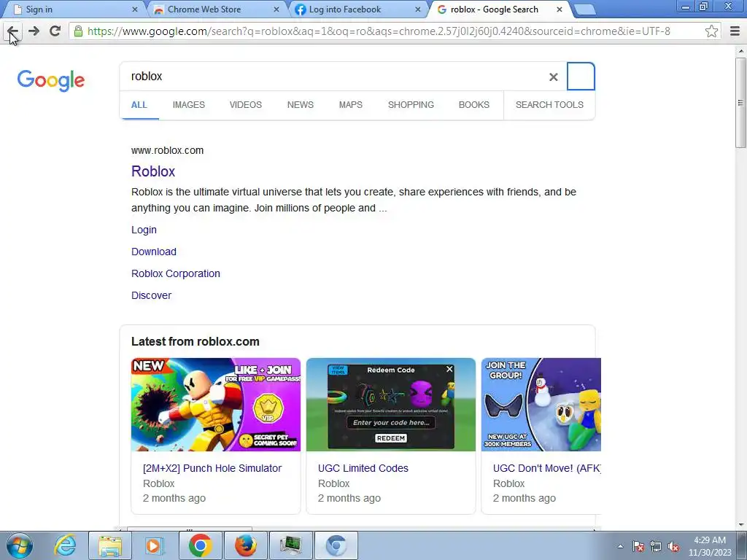747x560 pixels.
Task: Close the Log into Facebook tab
Action: point(418,9)
